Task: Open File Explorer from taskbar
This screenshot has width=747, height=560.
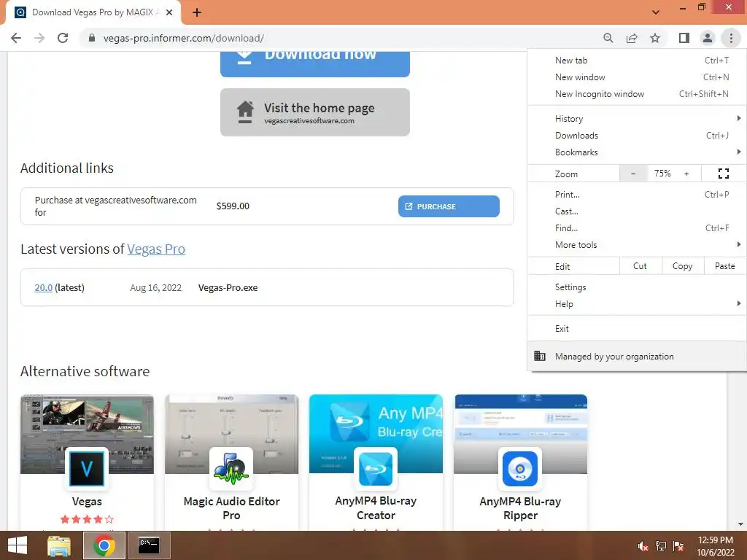Action: point(59,545)
